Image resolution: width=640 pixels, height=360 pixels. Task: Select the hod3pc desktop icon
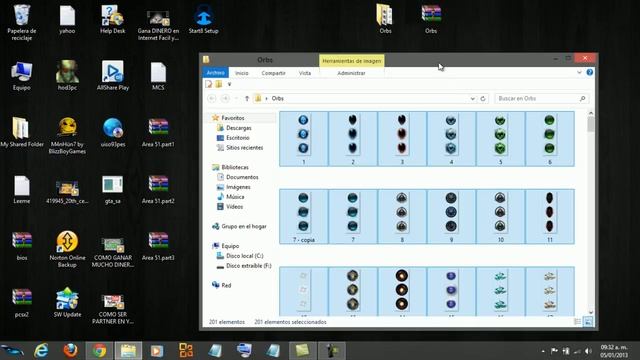[67, 76]
